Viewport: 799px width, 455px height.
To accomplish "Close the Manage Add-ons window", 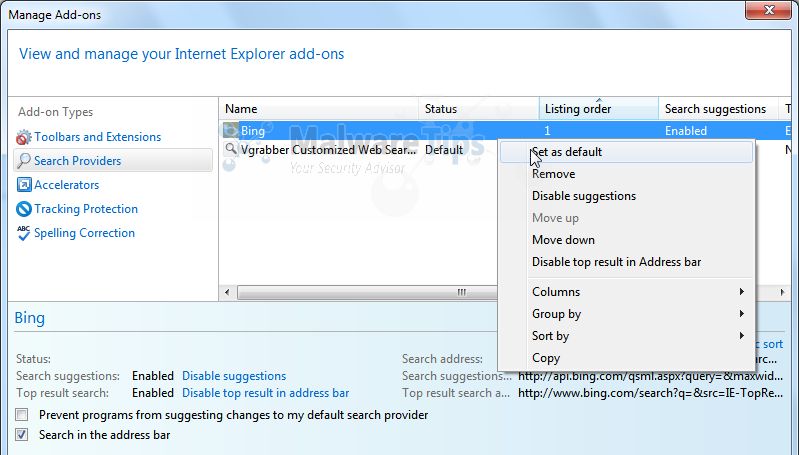I will [x=768, y=10].
